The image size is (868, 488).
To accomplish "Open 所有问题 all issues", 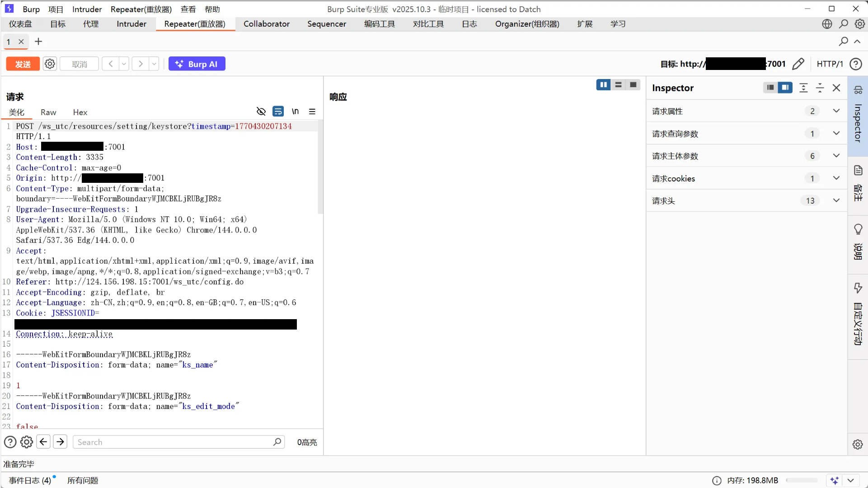I will [83, 480].
